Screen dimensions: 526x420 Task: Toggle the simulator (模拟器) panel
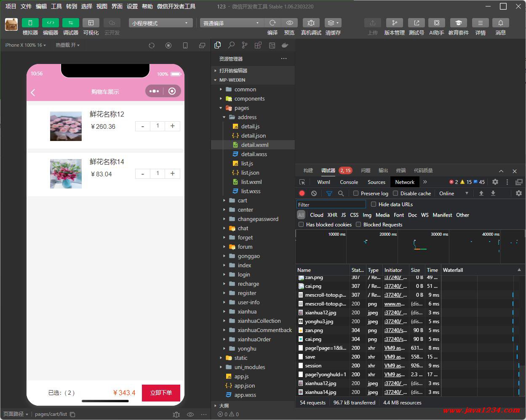click(x=30, y=23)
